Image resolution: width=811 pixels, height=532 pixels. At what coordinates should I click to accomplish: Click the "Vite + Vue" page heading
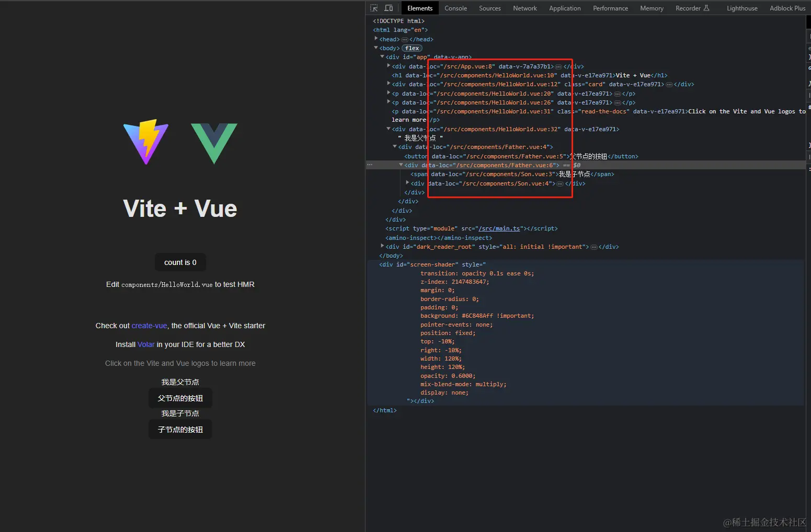click(180, 209)
